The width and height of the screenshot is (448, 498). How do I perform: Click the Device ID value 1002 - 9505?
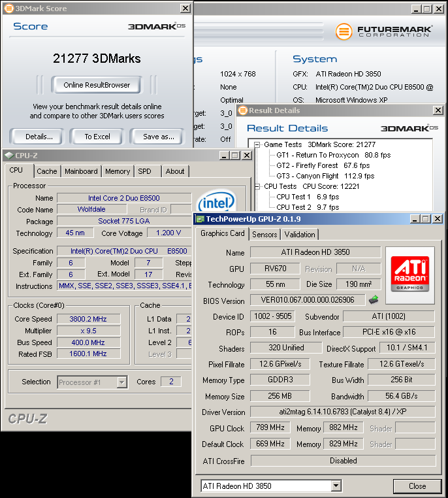tap(272, 316)
